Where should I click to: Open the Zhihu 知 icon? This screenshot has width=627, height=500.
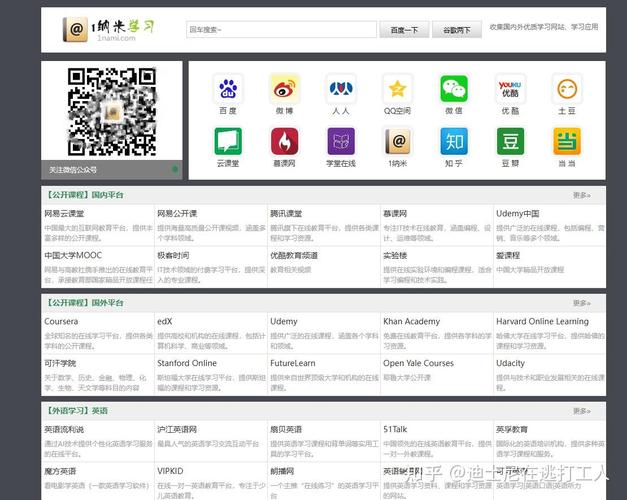click(x=454, y=141)
